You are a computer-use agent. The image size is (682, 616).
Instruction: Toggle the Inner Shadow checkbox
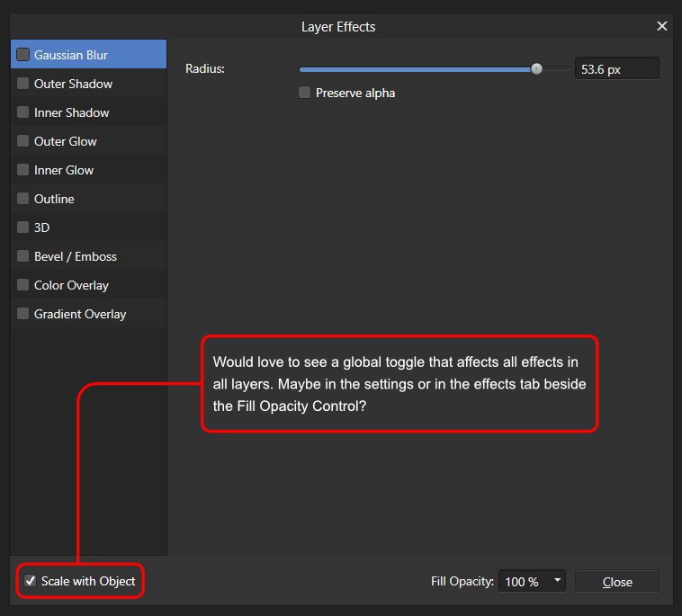click(23, 112)
